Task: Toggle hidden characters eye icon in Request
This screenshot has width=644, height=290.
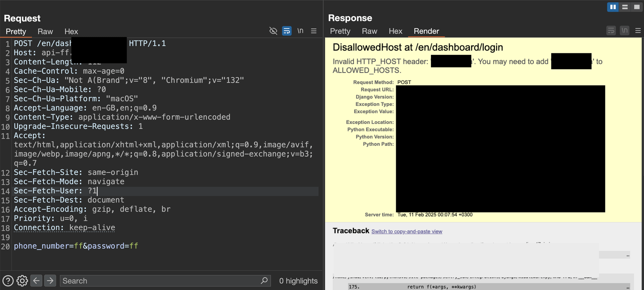Action: 273,31
